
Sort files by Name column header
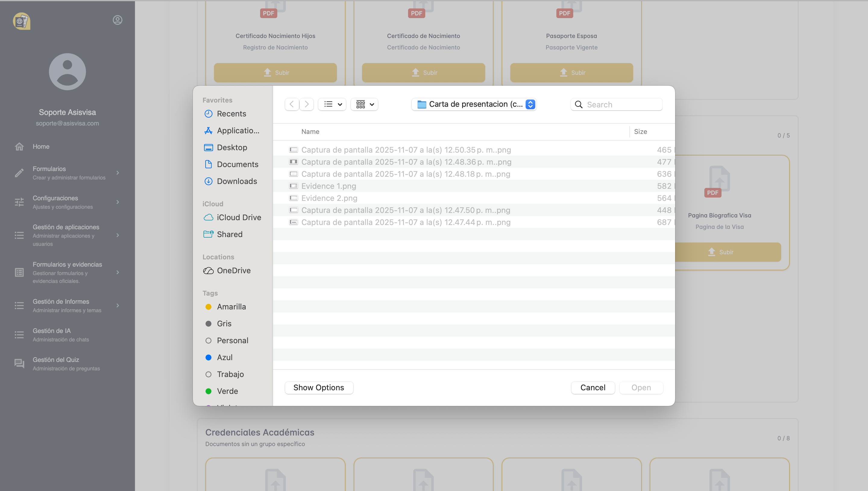pyautogui.click(x=310, y=131)
